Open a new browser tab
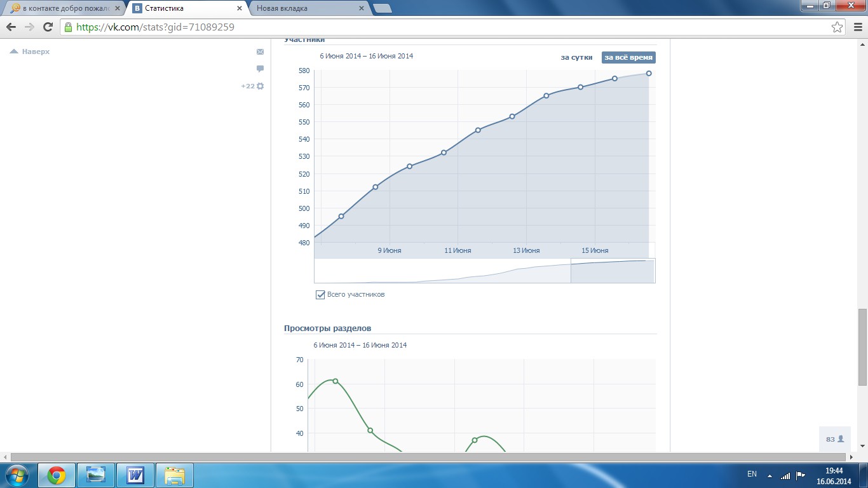868x488 pixels. point(382,8)
